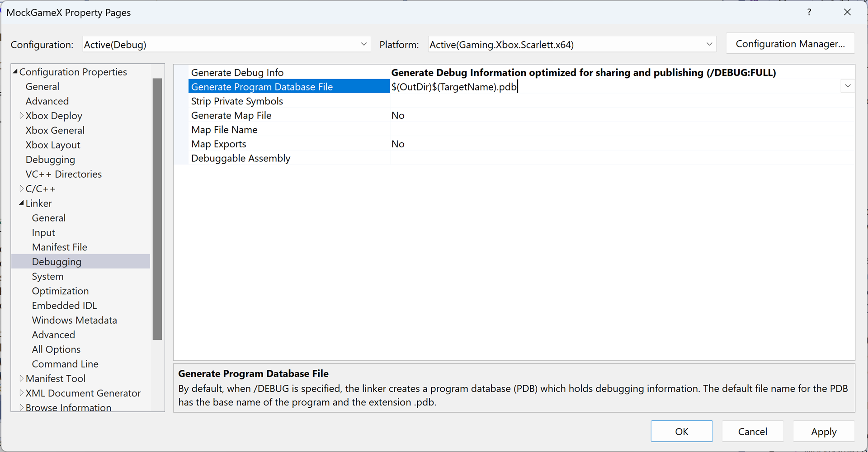Select General under Configuration Properties
The height and width of the screenshot is (452, 868).
pos(42,86)
